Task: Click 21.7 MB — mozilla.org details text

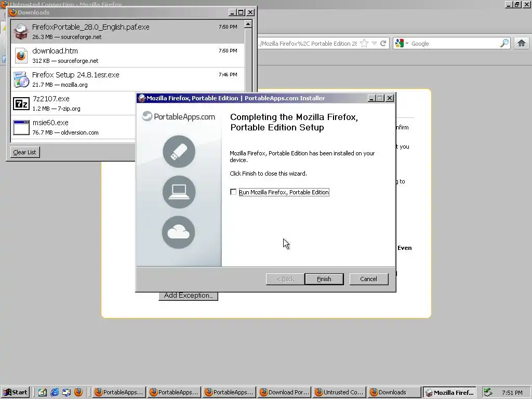Action: (x=60, y=85)
